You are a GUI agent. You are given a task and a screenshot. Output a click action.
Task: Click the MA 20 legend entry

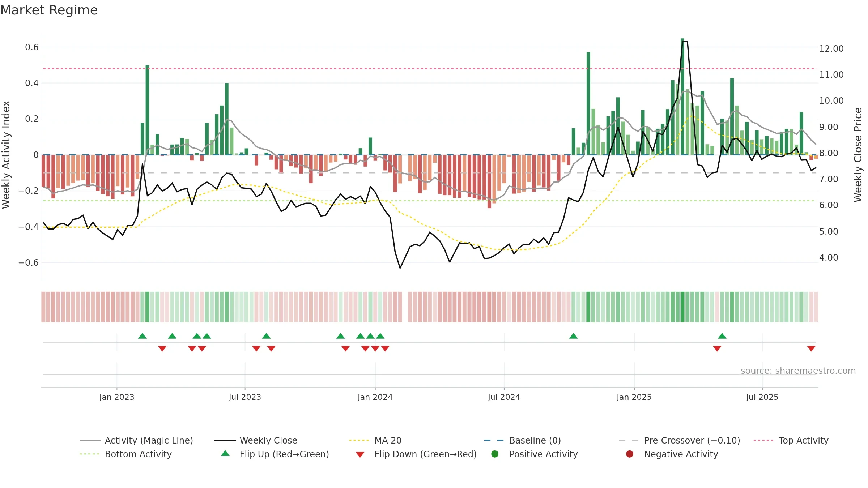point(375,440)
